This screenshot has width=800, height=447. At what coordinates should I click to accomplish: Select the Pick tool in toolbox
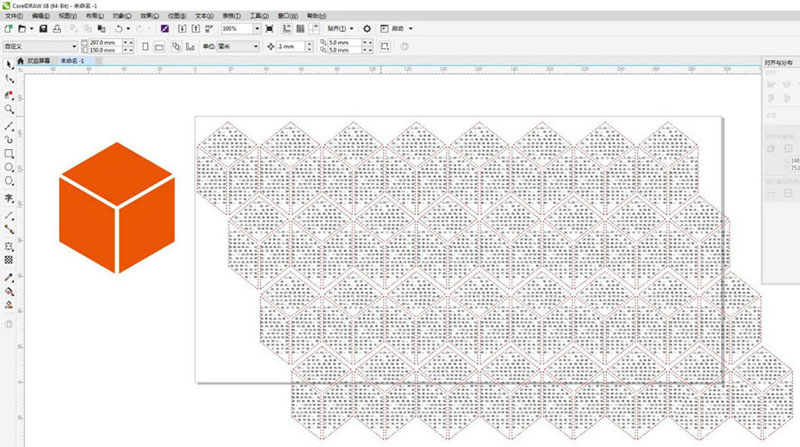coord(9,64)
